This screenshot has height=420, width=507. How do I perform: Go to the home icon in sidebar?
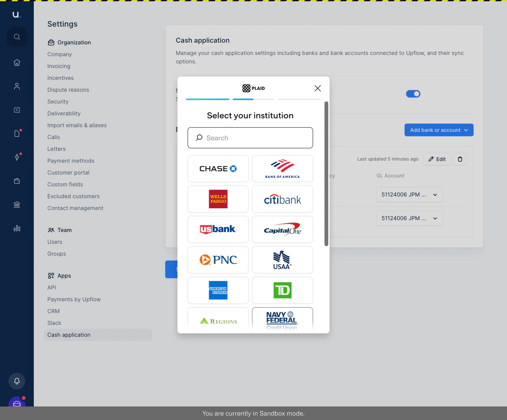[17, 63]
